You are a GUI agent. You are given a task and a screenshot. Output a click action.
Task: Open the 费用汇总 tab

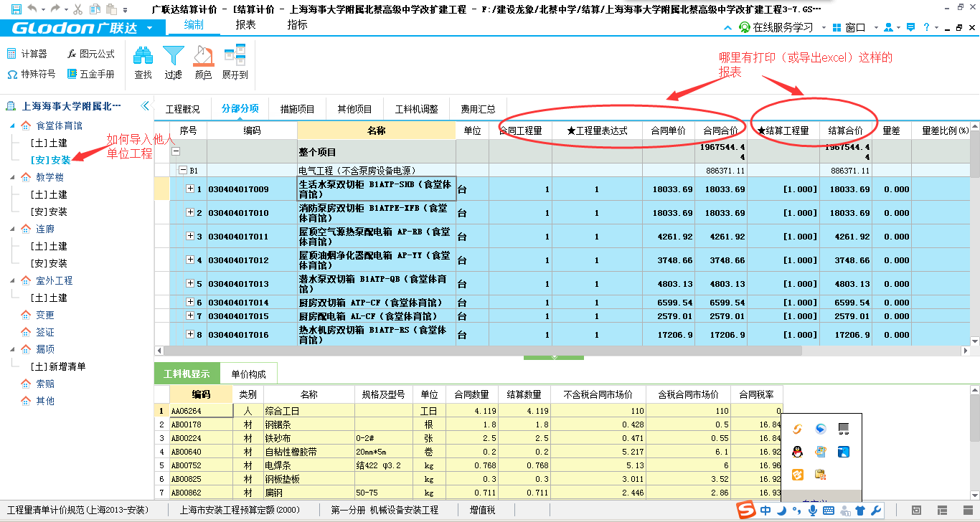click(478, 109)
